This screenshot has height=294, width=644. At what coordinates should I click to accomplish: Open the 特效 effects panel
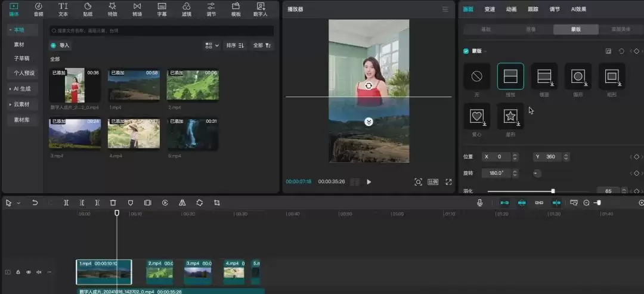click(x=112, y=10)
